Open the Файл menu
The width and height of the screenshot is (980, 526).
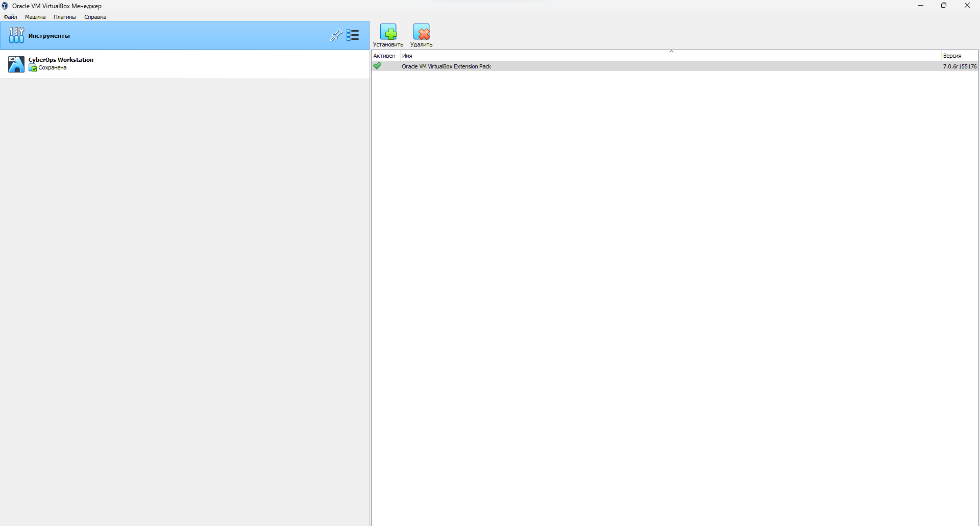[x=10, y=17]
